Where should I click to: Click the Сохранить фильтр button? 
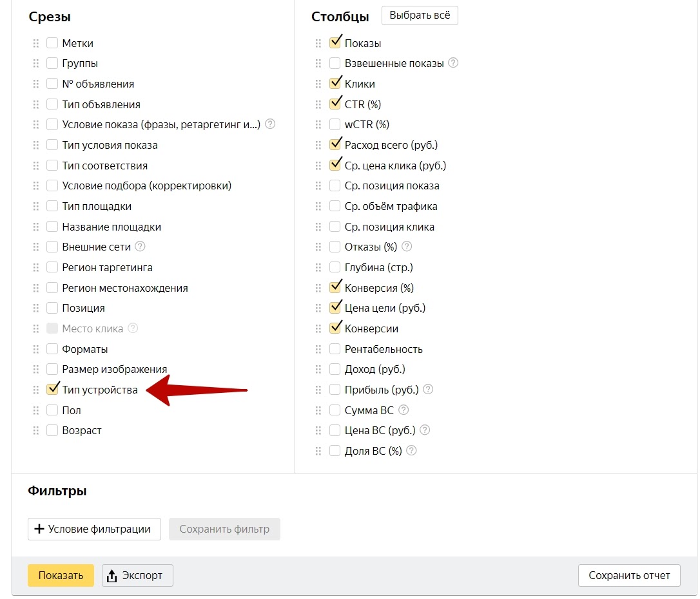click(224, 529)
